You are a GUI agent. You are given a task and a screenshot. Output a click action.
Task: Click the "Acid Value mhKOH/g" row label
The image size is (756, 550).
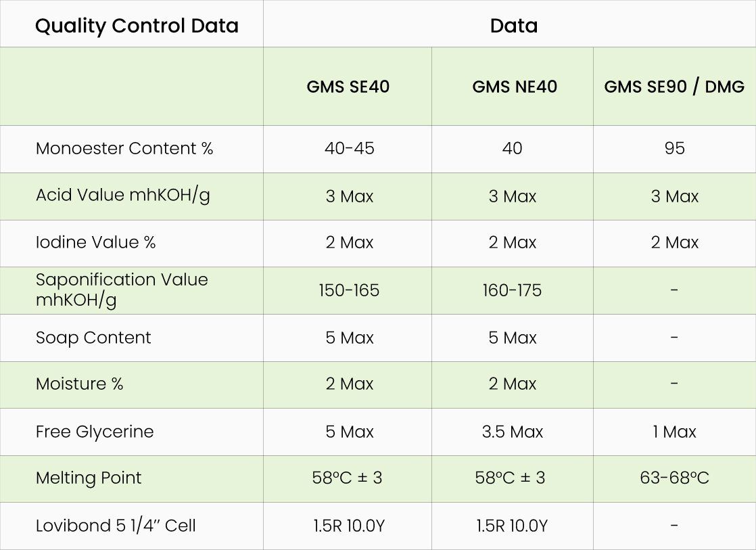(123, 195)
